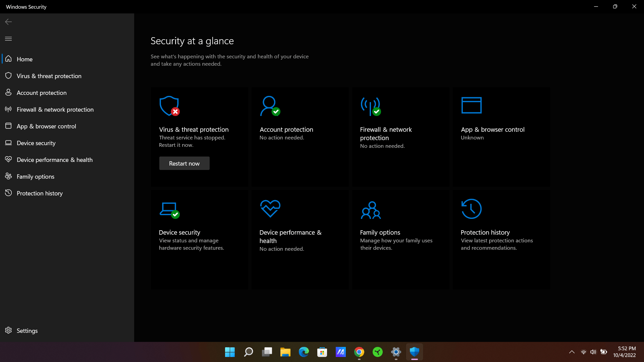Open Device security in sidebar
The image size is (644, 362).
click(x=36, y=143)
